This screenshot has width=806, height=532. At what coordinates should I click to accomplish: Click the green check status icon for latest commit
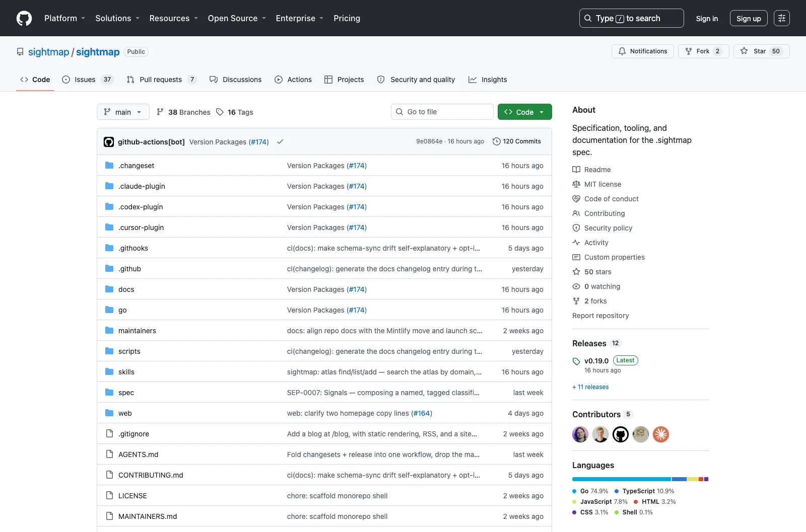point(280,142)
